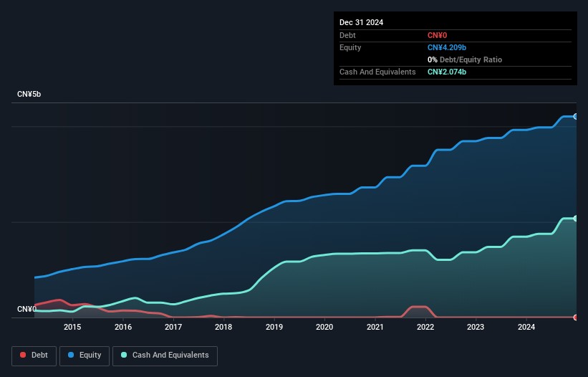Click the Debt/Equity Ratio text in tooltip
The height and width of the screenshot is (377, 588).
point(469,59)
